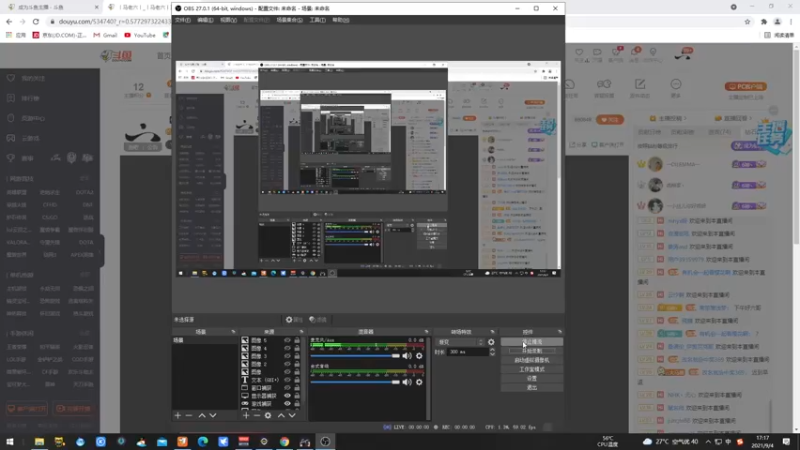Viewport: 800px width, 450px height.
Task: Open scene transition properties gear
Action: point(491,342)
